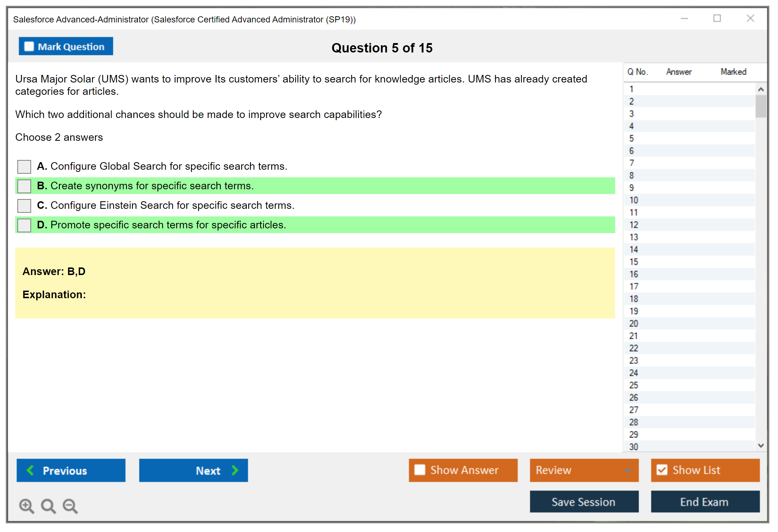This screenshot has width=778, height=532.
Task: Maximize the exam window
Action: tap(717, 18)
